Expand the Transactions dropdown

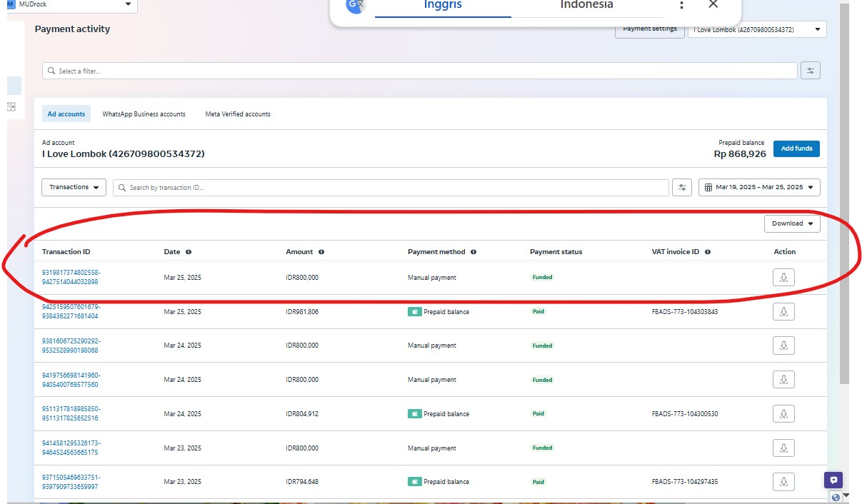coord(74,187)
